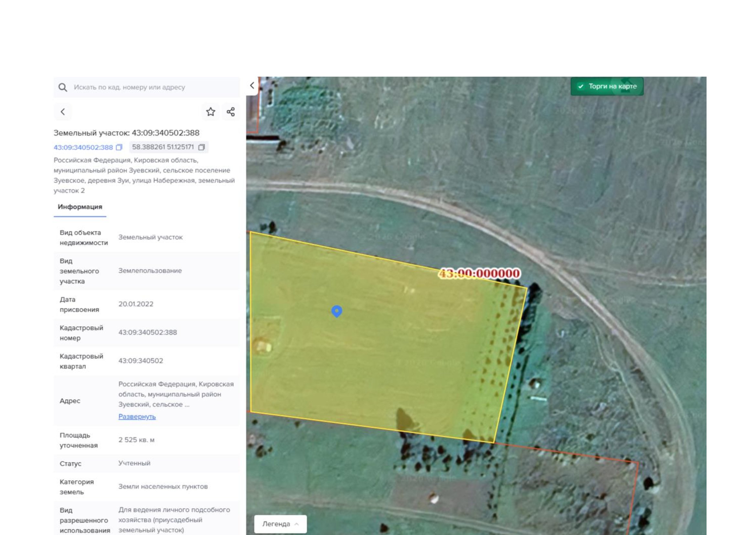Copy cadastral number 43:09:340502:388 with copy icon
Screen dimensions: 756x535
(x=119, y=147)
